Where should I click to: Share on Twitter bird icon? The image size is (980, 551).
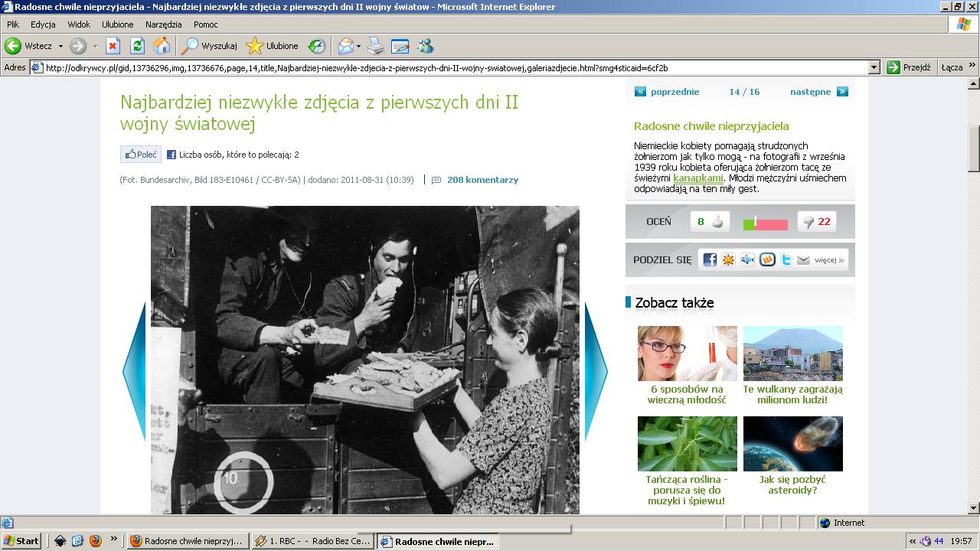tap(786, 259)
